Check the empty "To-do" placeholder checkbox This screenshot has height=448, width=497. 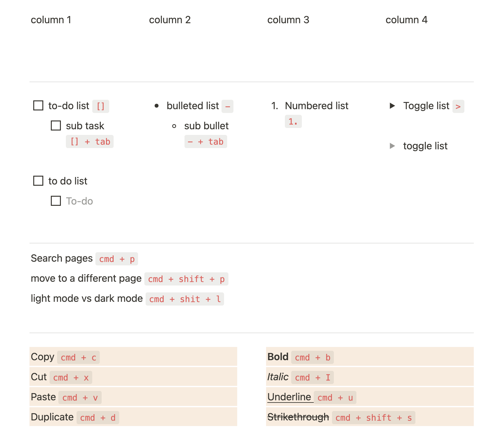[56, 201]
